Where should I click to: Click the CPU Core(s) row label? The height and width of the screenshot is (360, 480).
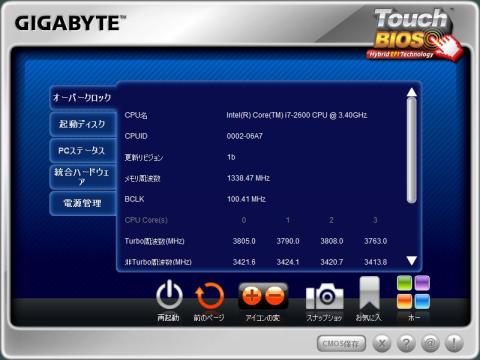pyautogui.click(x=146, y=220)
